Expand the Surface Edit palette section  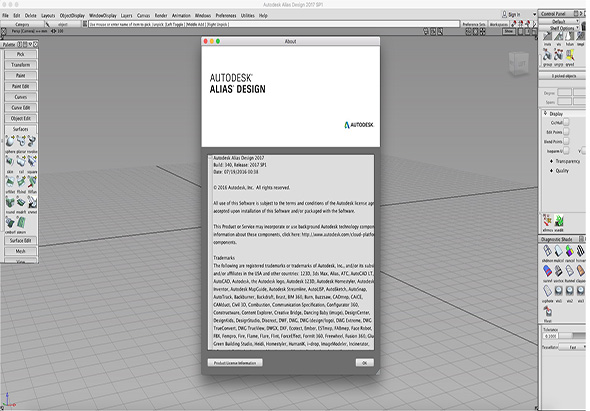20,241
